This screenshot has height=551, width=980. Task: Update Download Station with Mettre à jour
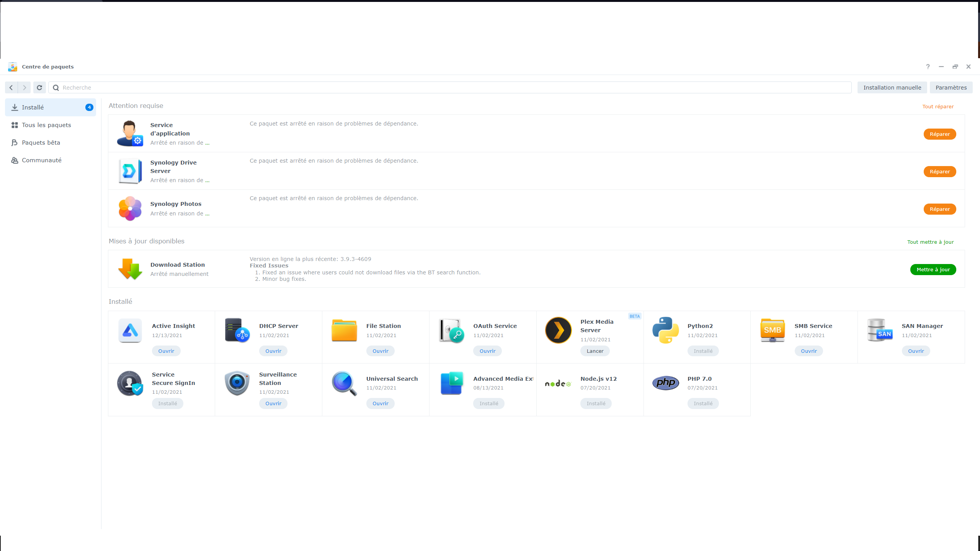click(x=933, y=270)
